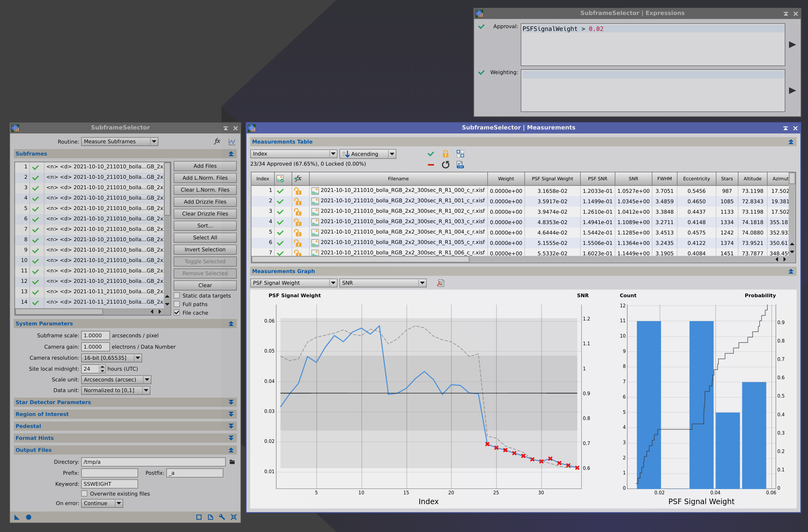This screenshot has height=532, width=808.
Task: Run the Approval expression play arrow
Action: tap(792, 44)
